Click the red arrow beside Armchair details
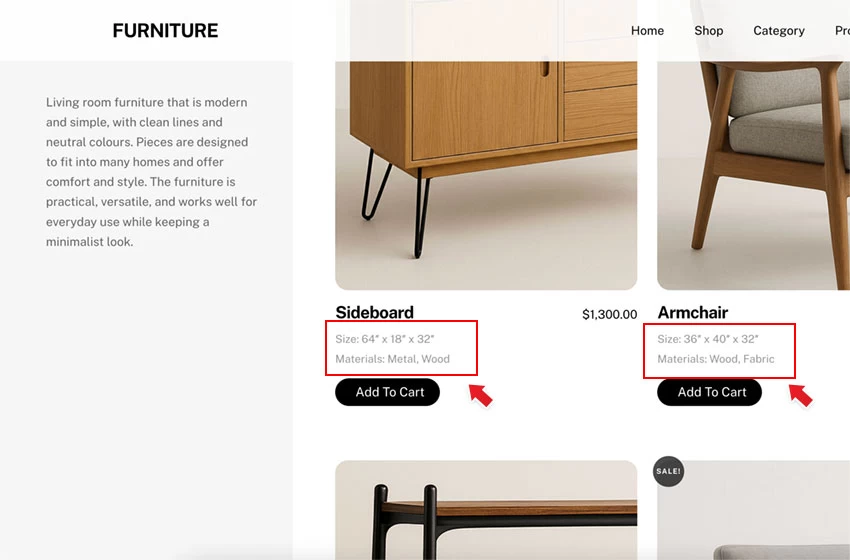Screen dimensions: 850x560 click(x=801, y=395)
